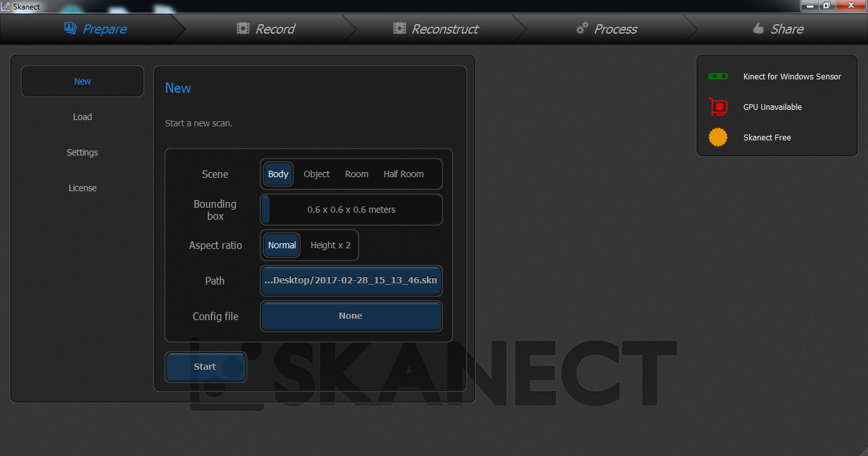Open the Process tab
Image resolution: width=868 pixels, height=456 pixels.
pyautogui.click(x=606, y=29)
